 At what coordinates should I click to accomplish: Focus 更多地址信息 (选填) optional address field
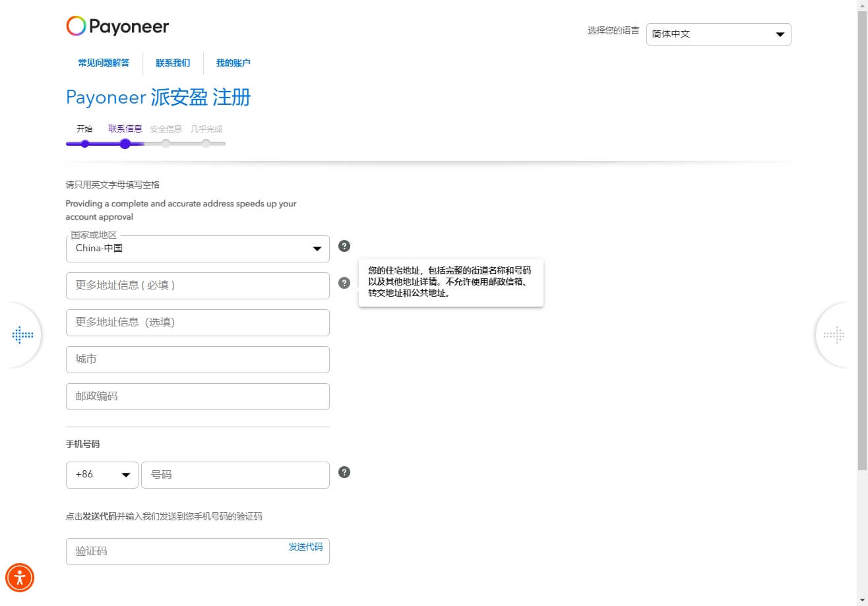[198, 322]
